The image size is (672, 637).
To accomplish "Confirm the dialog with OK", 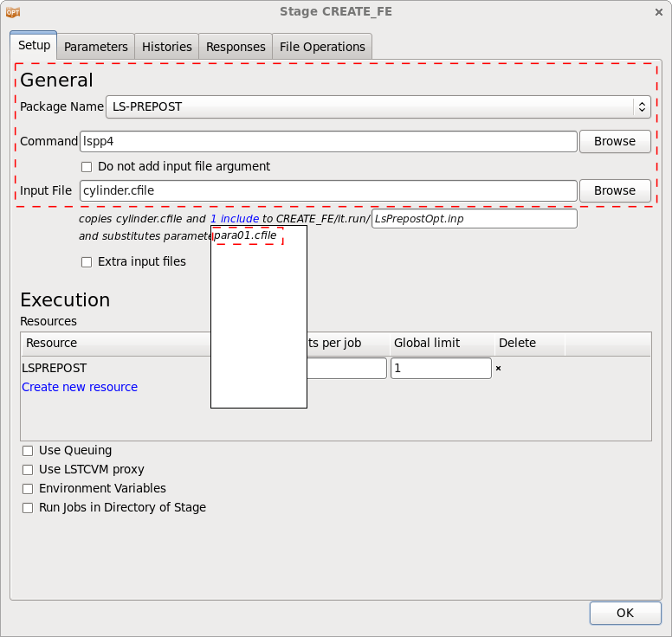I will [x=625, y=613].
